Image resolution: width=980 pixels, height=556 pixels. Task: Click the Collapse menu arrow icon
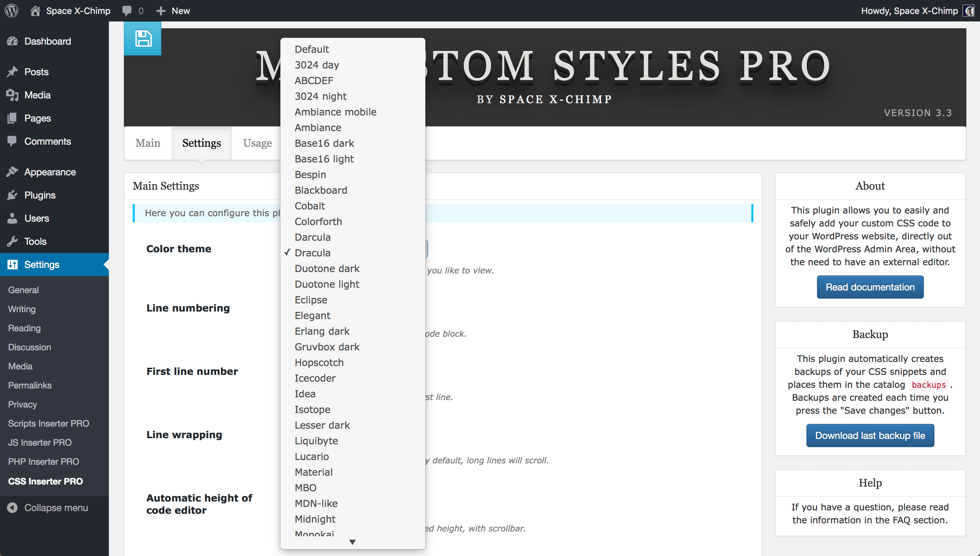coord(12,508)
